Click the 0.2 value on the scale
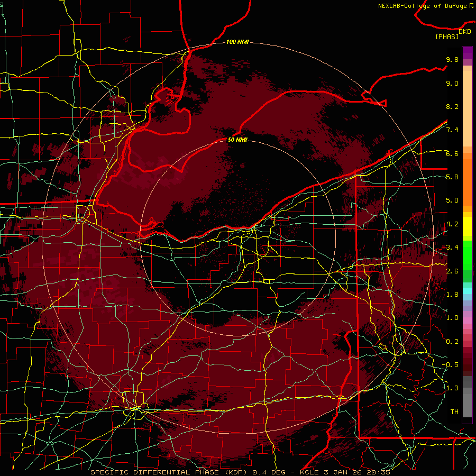This screenshot has width=476, height=476. pos(452,342)
